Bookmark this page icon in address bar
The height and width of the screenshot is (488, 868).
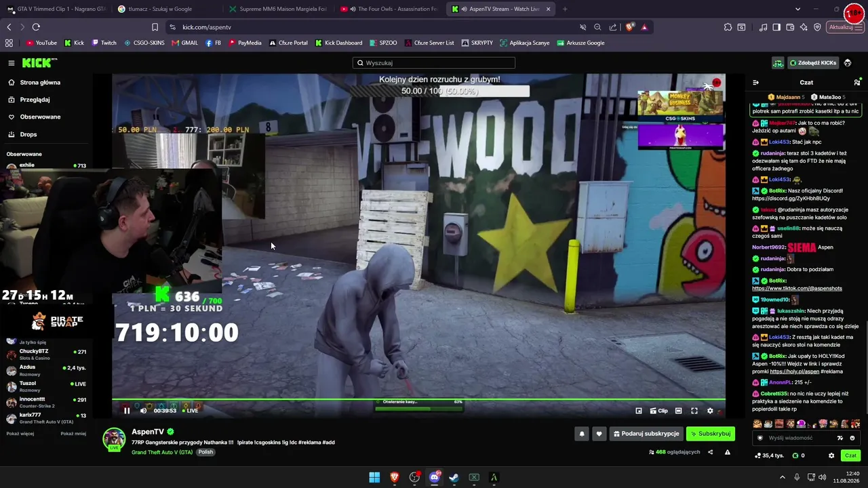click(x=155, y=27)
